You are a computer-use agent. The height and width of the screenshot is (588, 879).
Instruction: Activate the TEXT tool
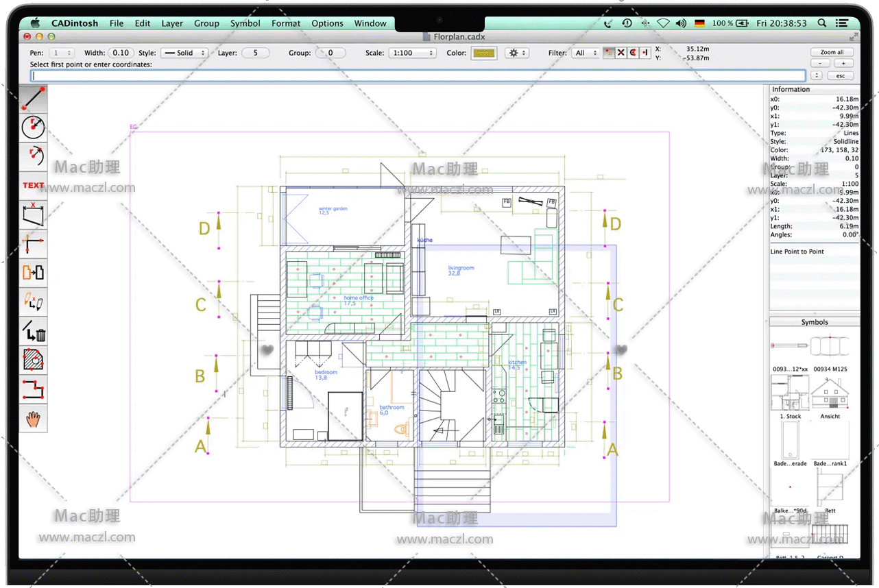point(33,185)
